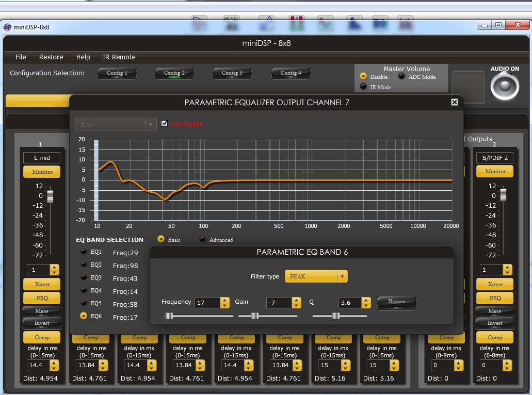Open the IR Remote menu

(119, 57)
